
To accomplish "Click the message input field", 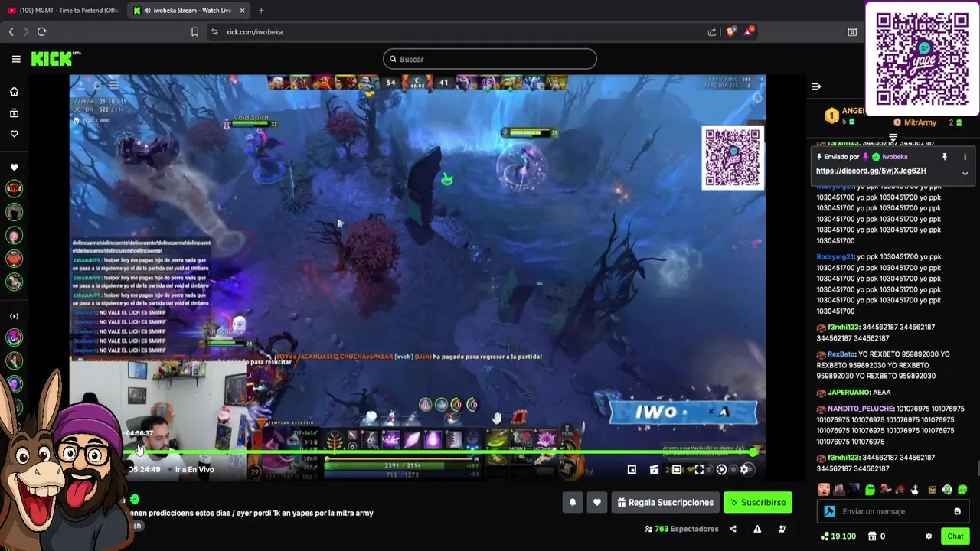I will pos(894,511).
